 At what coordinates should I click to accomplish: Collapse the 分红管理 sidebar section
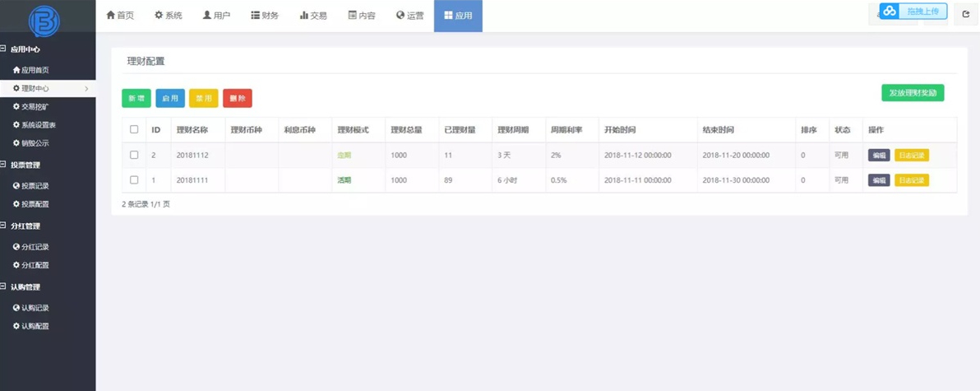tap(4, 226)
